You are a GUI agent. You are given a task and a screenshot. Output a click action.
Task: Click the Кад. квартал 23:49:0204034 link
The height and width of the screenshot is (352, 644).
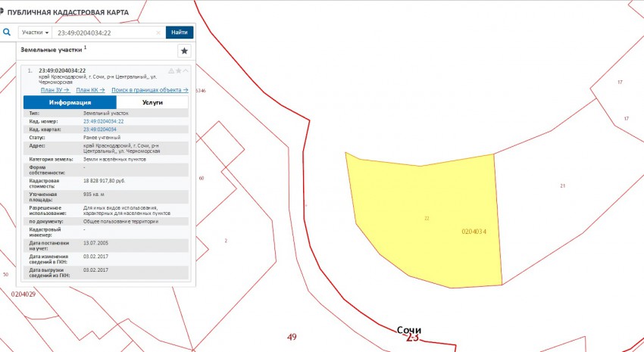coord(99,129)
